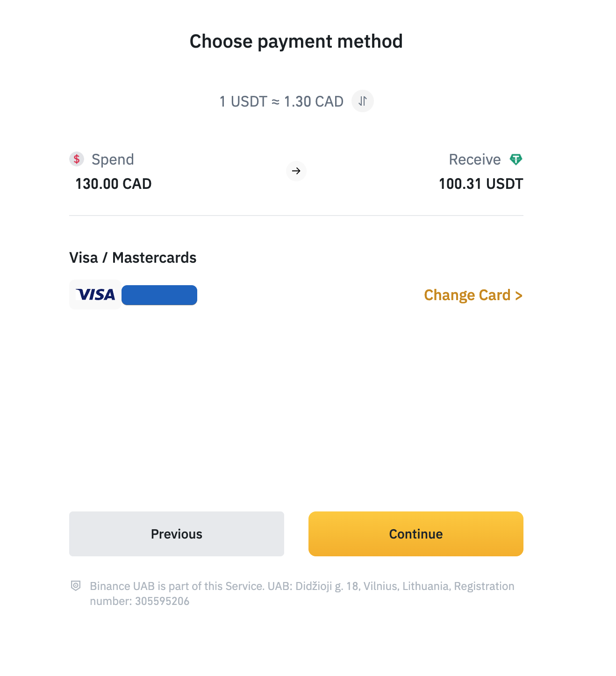The width and height of the screenshot is (616, 676).
Task: Click the Spend label
Action: click(x=113, y=159)
